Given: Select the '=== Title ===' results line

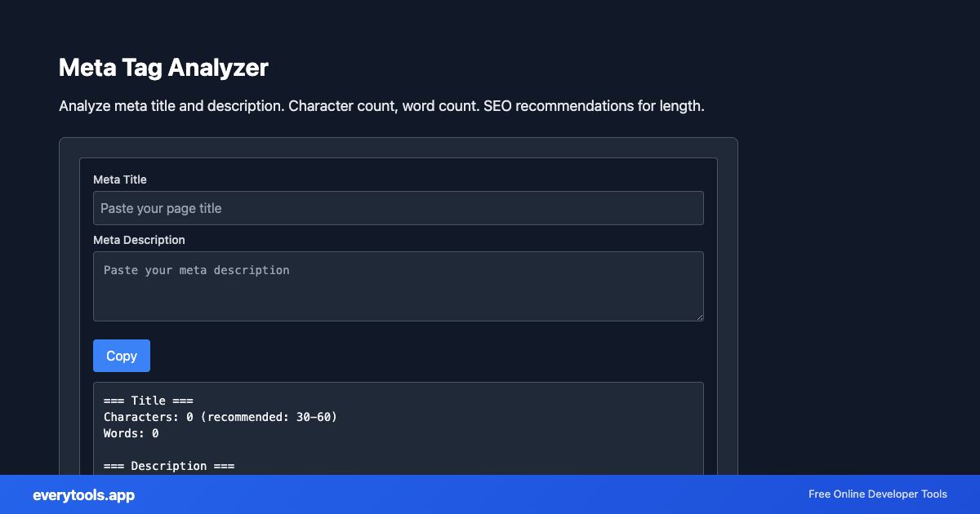Looking at the screenshot, I should (x=149, y=401).
